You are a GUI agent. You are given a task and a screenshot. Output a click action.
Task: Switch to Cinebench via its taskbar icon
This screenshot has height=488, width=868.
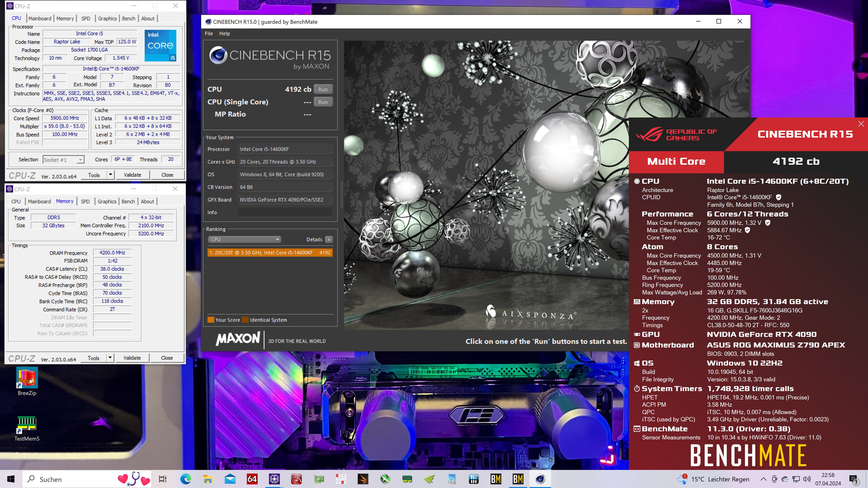pyautogui.click(x=540, y=479)
